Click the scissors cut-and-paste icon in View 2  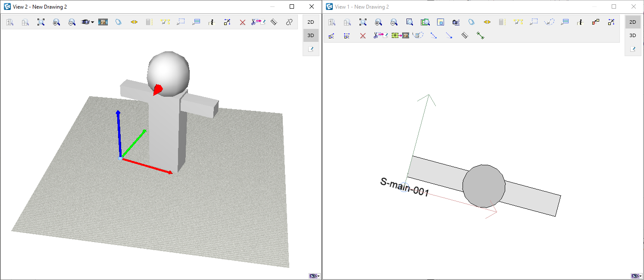[258, 22]
